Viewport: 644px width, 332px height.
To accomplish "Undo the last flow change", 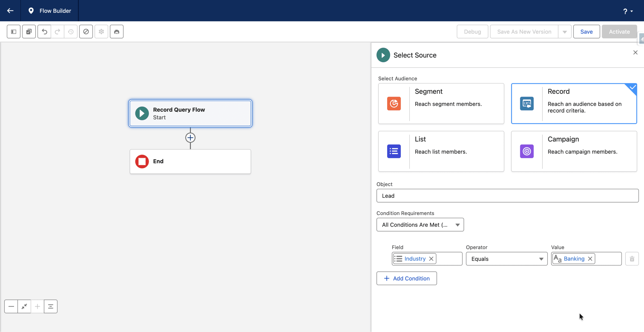I will tap(44, 32).
